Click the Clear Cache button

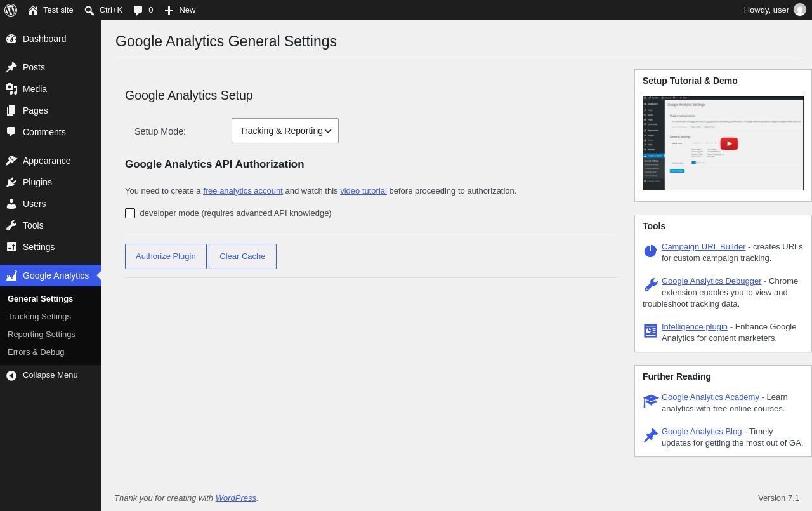coord(242,256)
